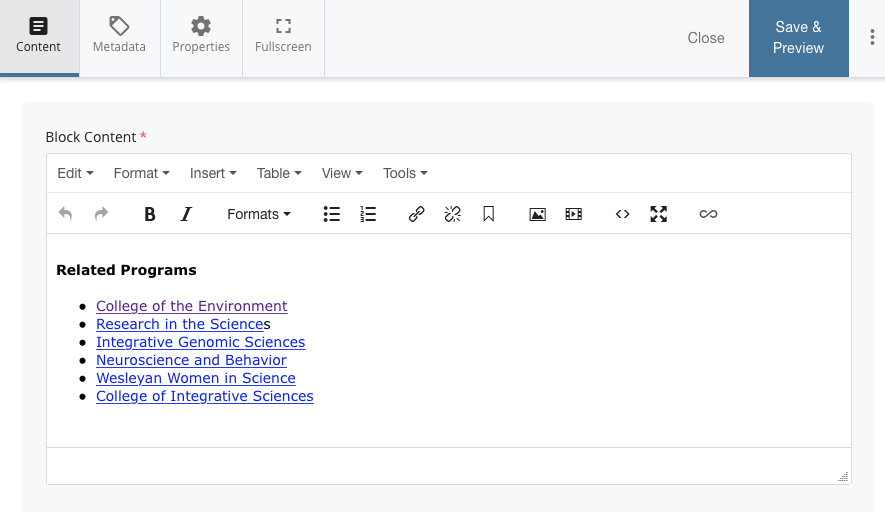Click the Related Programs heading text
Image resolution: width=885 pixels, height=512 pixels.
pyautogui.click(x=126, y=270)
